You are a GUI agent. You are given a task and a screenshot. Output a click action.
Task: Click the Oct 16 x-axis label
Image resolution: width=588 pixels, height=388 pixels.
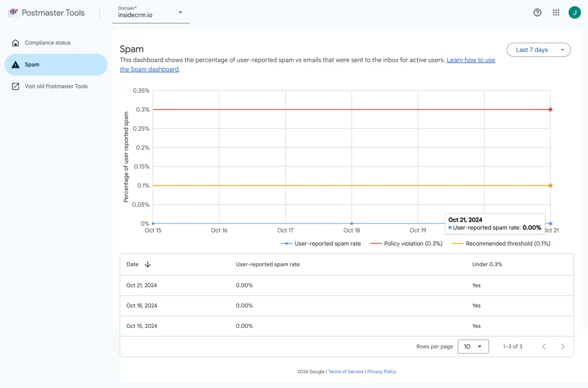coord(219,230)
